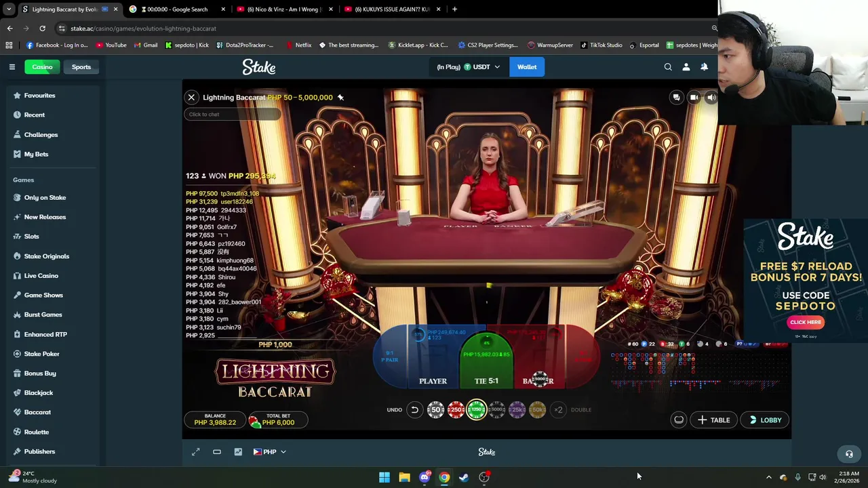Switch to the Casino tab
This screenshot has width=868, height=488.
42,67
